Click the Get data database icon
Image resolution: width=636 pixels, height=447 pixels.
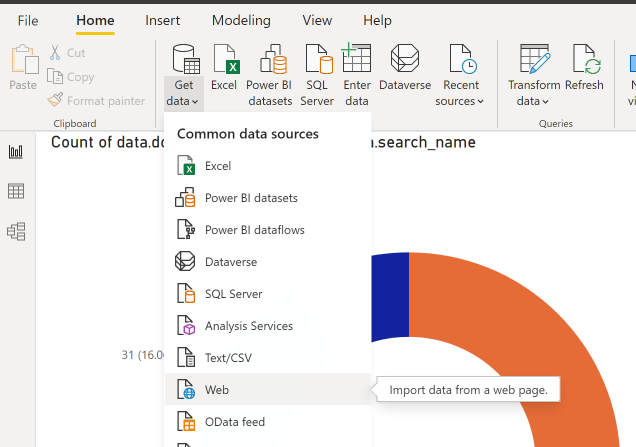click(186, 59)
